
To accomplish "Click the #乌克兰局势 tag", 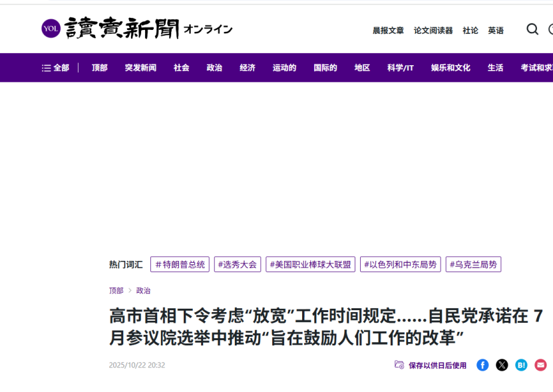I will point(473,264).
